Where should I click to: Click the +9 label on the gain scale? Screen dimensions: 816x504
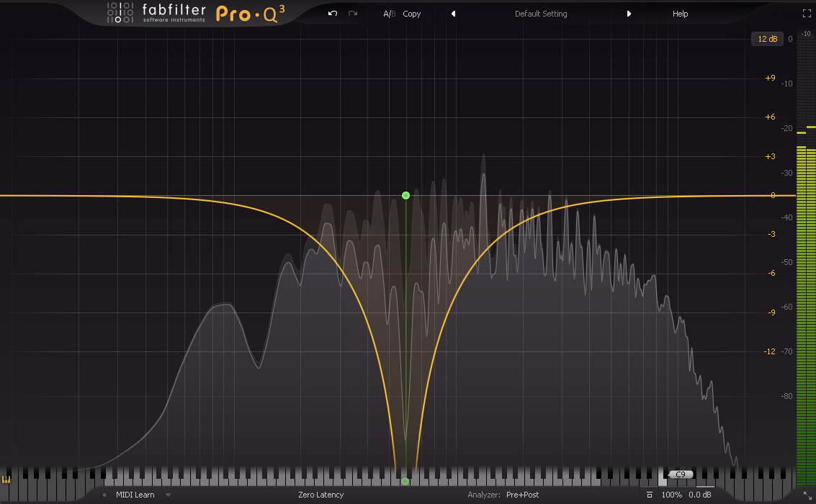pos(770,78)
